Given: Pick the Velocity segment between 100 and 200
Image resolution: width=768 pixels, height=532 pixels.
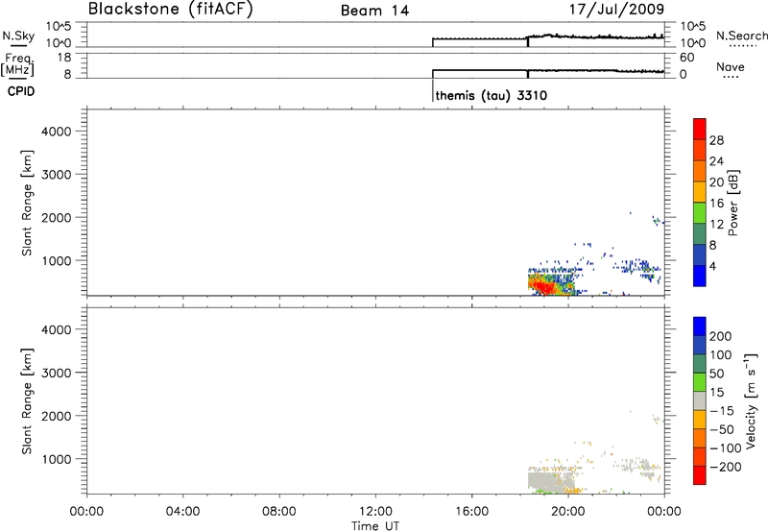Looking at the screenshot, I should coord(700,345).
